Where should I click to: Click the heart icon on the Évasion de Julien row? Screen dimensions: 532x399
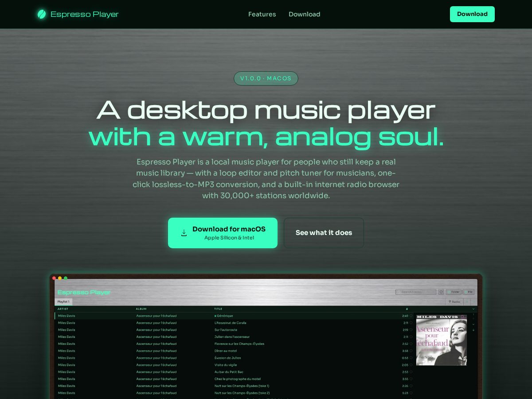click(411, 358)
